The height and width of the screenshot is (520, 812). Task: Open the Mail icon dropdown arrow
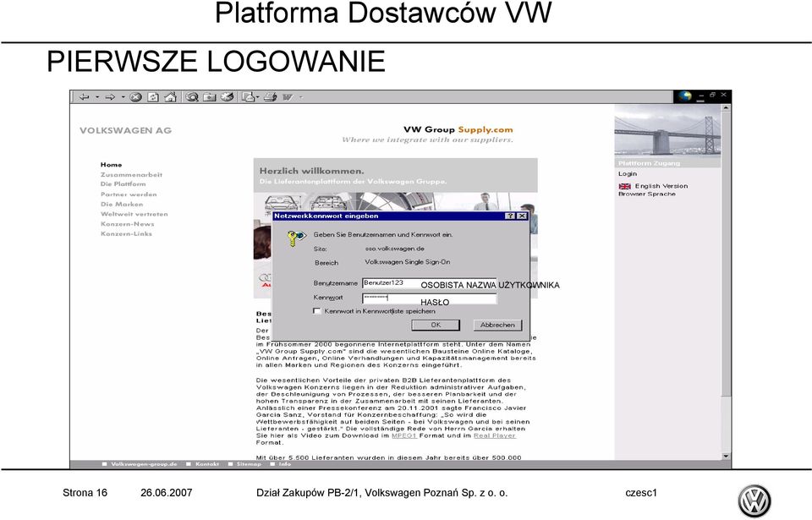[x=257, y=97]
